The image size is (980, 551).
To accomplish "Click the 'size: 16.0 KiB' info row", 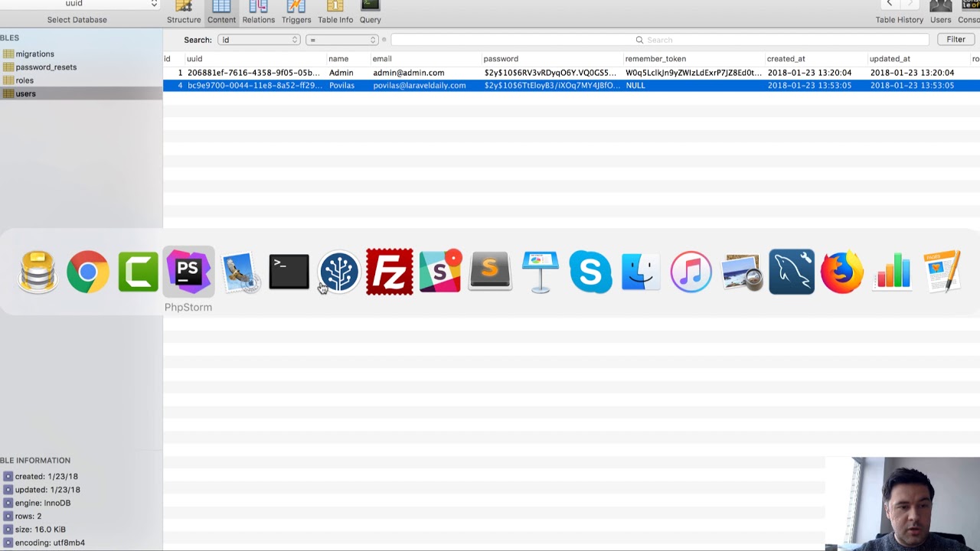I will [x=40, y=529].
